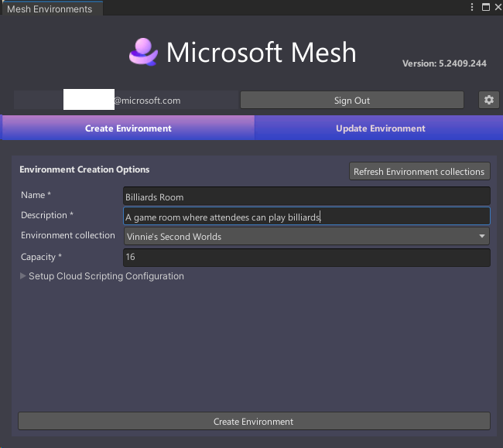Click the Capacity field showing 16

306,257
